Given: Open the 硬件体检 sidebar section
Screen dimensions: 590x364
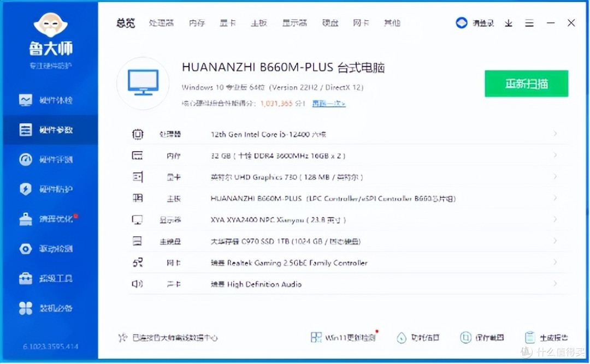Looking at the screenshot, I should [x=45, y=100].
